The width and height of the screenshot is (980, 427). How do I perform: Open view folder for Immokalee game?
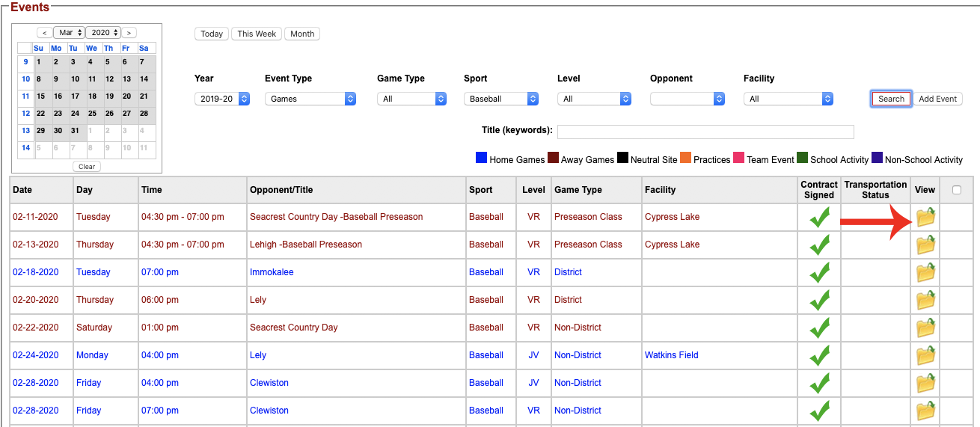pos(926,273)
